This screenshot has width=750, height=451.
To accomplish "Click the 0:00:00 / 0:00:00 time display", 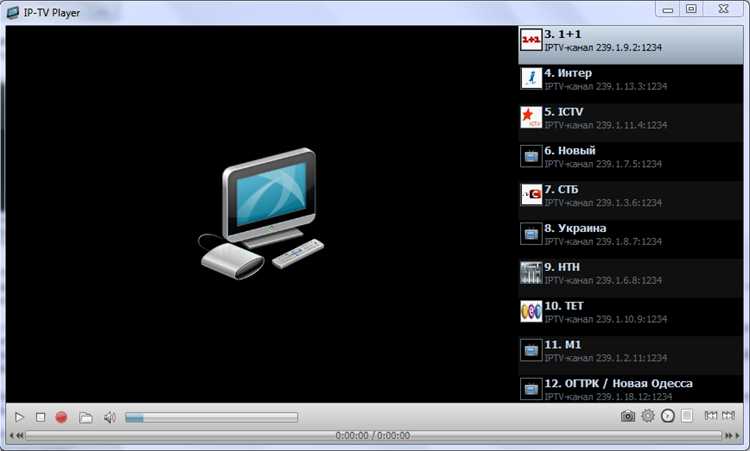I will [373, 436].
